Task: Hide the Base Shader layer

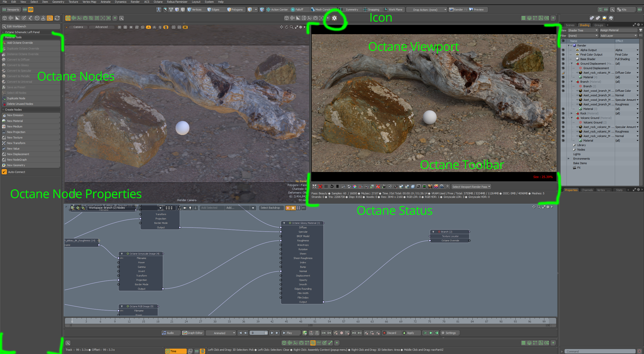Action: click(563, 59)
